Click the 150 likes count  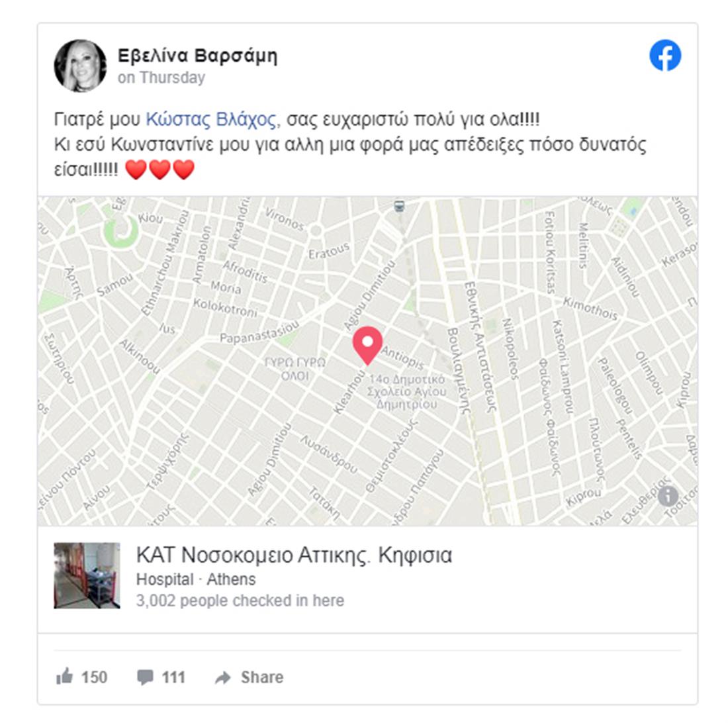pyautogui.click(x=94, y=677)
